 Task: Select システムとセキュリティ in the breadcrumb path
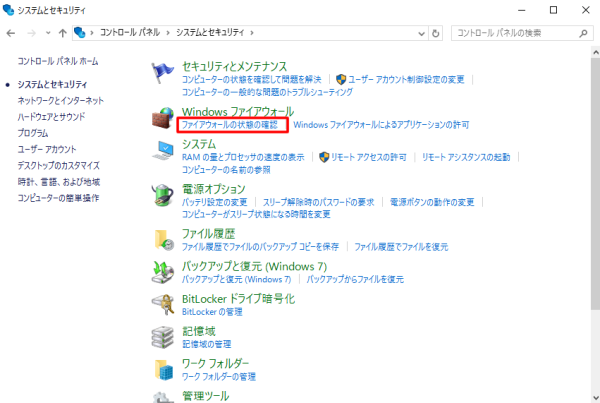pyautogui.click(x=210, y=33)
